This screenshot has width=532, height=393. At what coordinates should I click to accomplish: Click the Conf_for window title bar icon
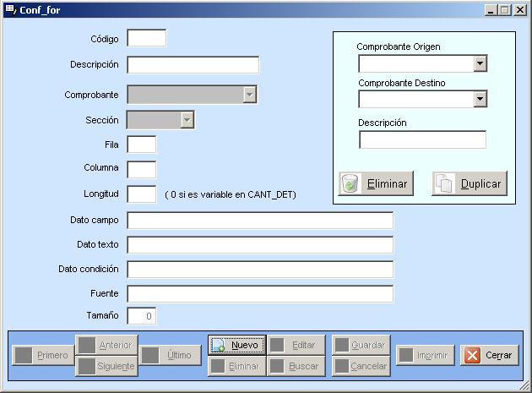click(x=10, y=10)
